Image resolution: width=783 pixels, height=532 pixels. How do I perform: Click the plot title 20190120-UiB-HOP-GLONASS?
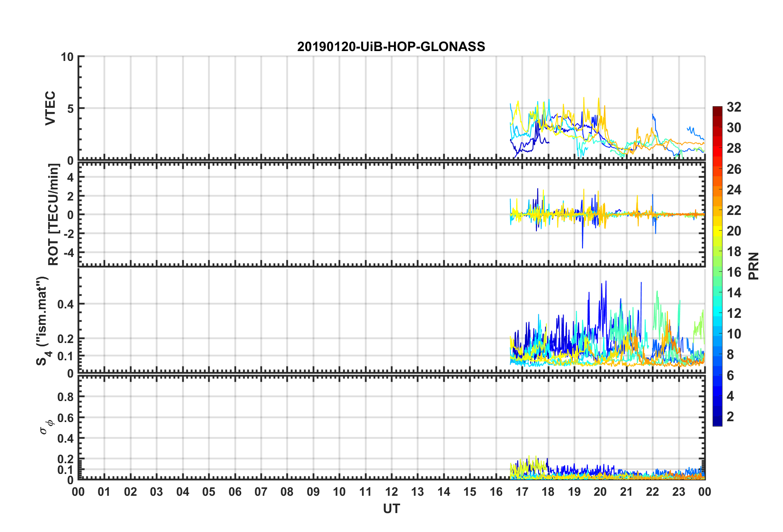391,47
